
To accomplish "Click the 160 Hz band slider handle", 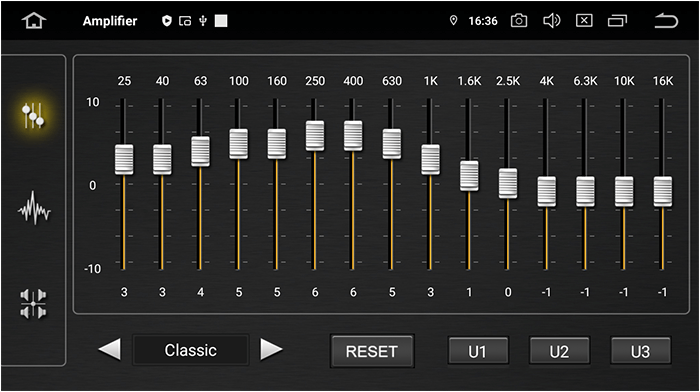I will 277,144.
